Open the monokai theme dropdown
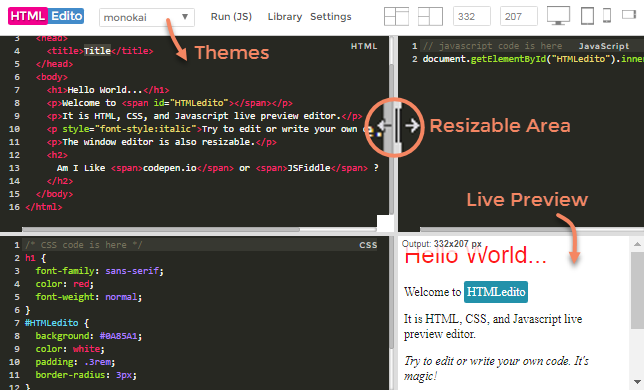Viewport: 644px width, 390px height. coord(147,17)
